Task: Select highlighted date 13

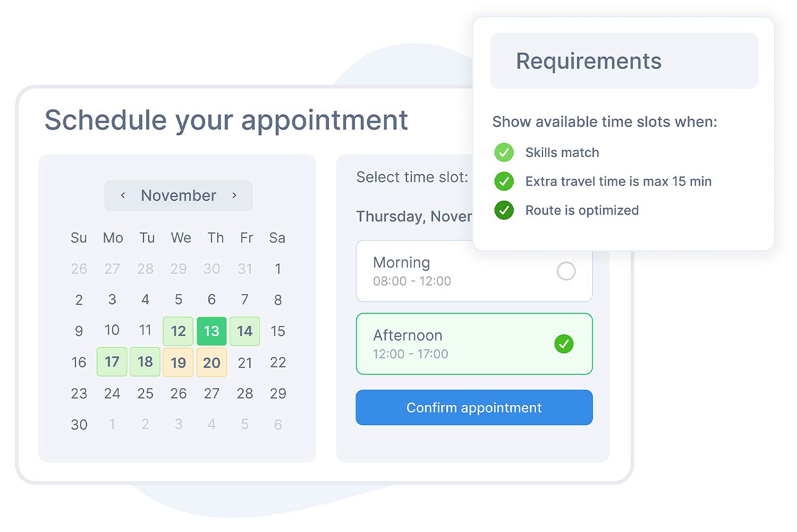Action: pos(211,331)
